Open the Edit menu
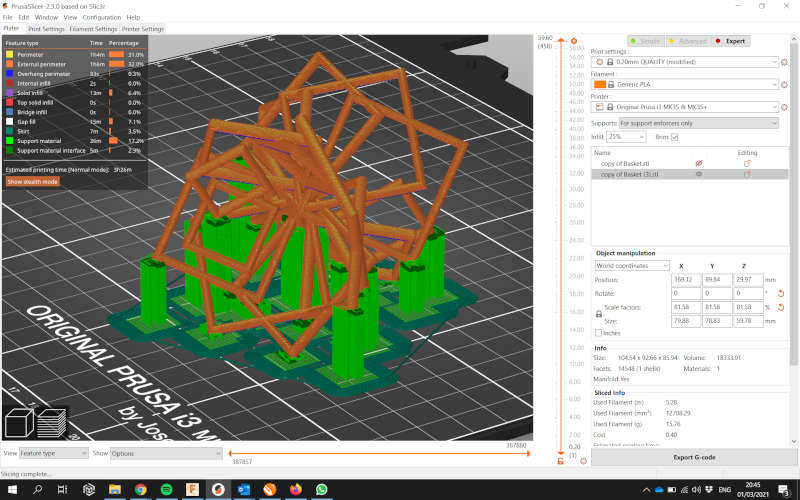The image size is (800, 500). point(23,17)
